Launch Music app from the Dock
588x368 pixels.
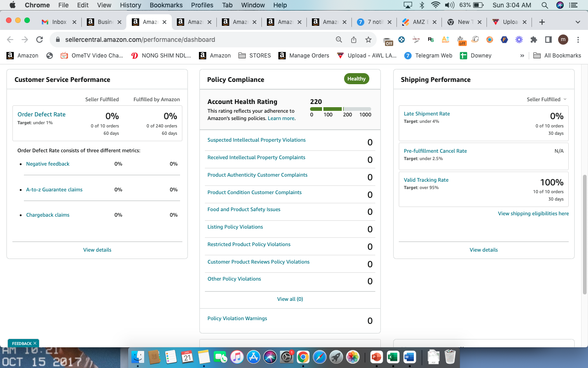(237, 356)
